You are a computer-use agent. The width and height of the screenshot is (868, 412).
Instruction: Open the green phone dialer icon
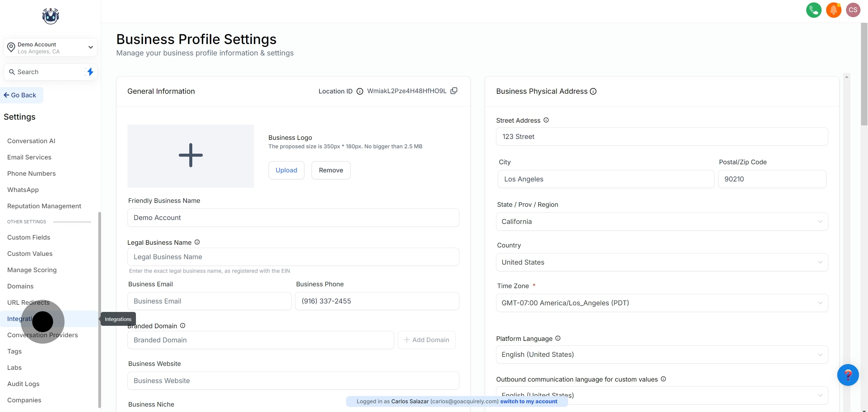click(814, 10)
